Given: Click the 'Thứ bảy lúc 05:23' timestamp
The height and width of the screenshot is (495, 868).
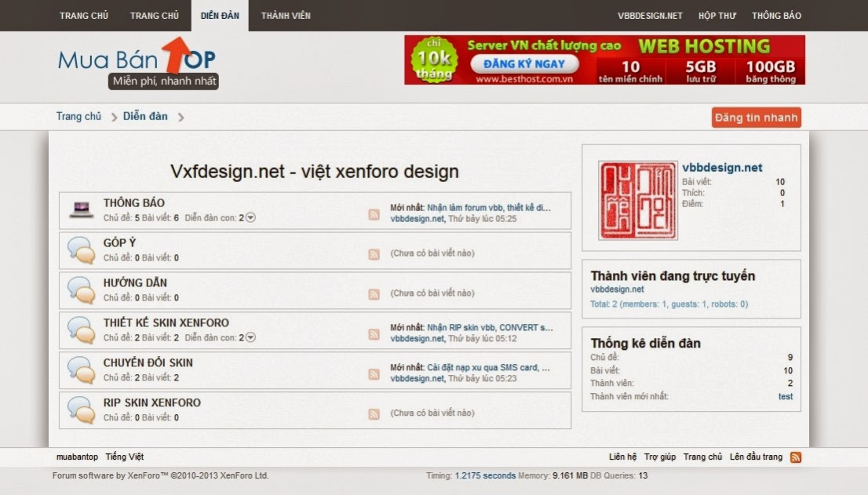Looking at the screenshot, I should (482, 378).
